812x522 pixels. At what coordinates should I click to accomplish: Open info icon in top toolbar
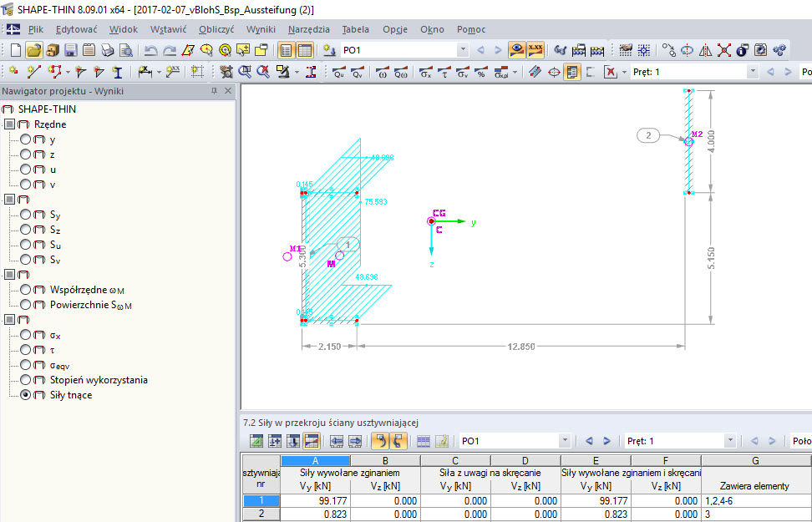click(742, 50)
